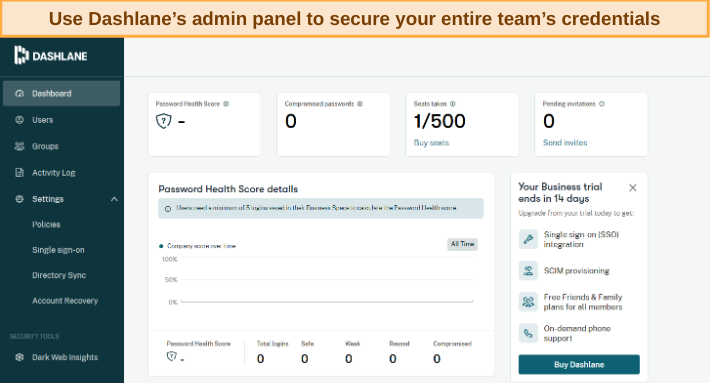The height and width of the screenshot is (383, 710).
Task: Click the Dark Web Insights icon
Action: coord(19,357)
